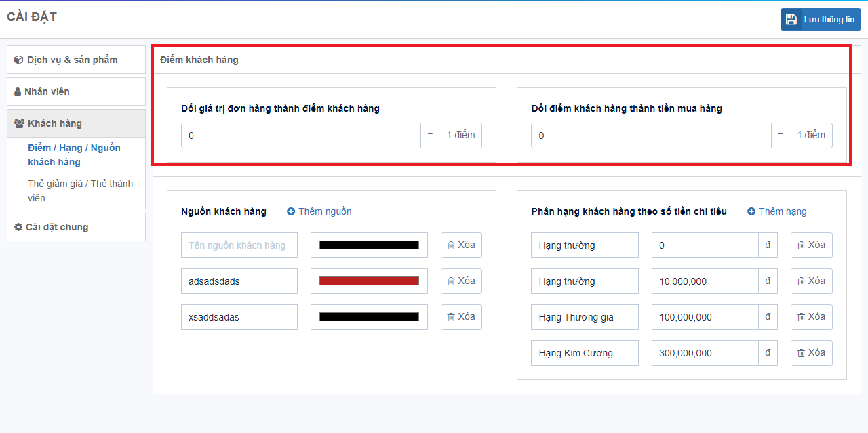868x433 pixels.
Task: Open the Cài đặt chung section
Action: pos(76,227)
